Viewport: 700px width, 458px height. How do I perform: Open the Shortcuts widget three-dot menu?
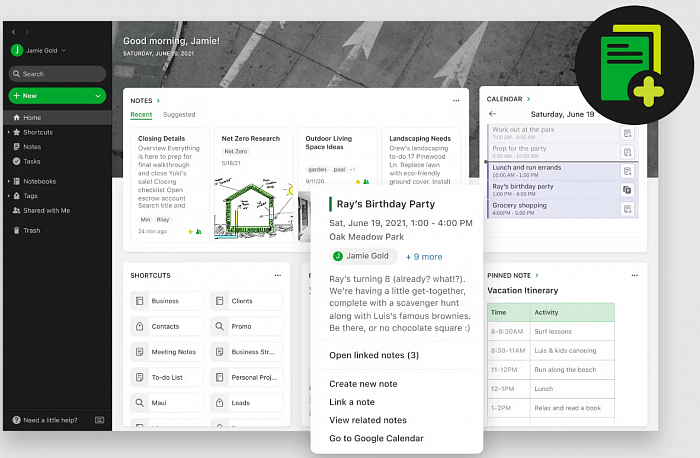pos(278,275)
